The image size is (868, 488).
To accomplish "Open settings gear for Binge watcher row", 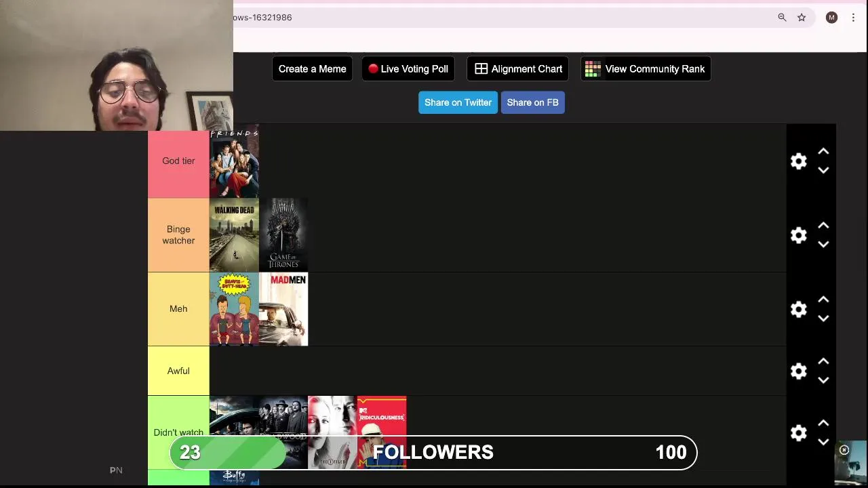I will click(x=799, y=235).
